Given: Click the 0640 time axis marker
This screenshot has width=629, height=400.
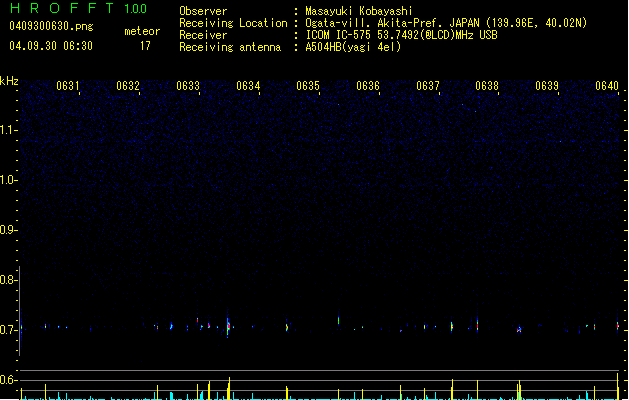Looking at the screenshot, I should [607, 86].
